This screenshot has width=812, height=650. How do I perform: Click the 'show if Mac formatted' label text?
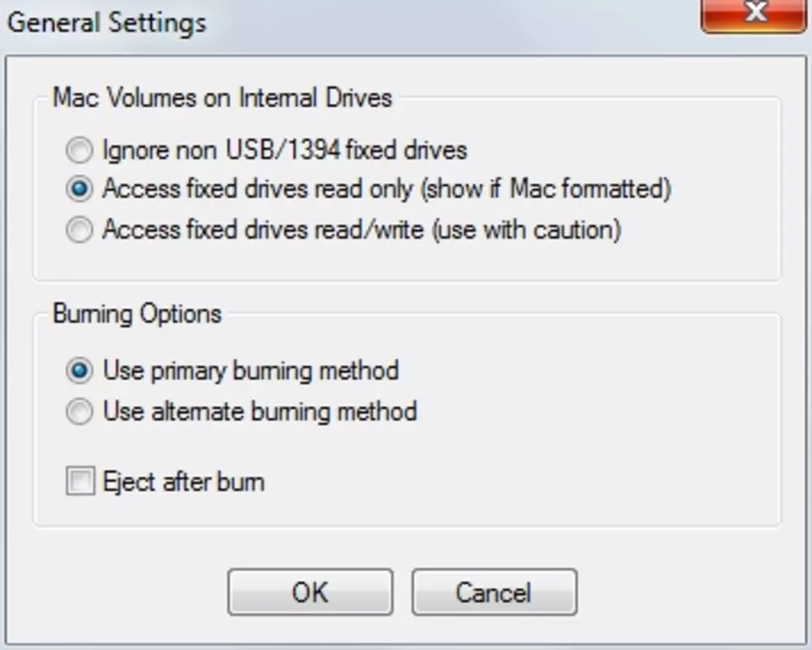tap(546, 188)
